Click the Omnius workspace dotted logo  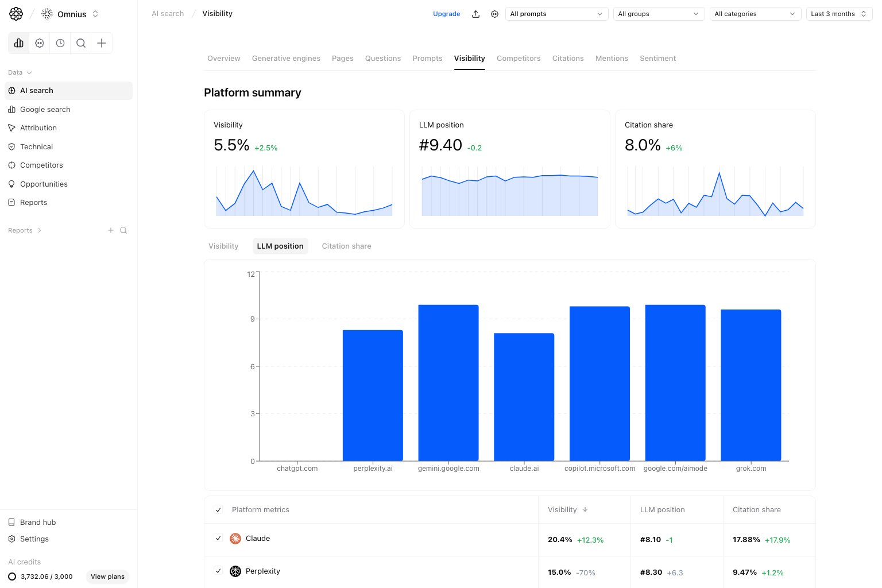47,14
